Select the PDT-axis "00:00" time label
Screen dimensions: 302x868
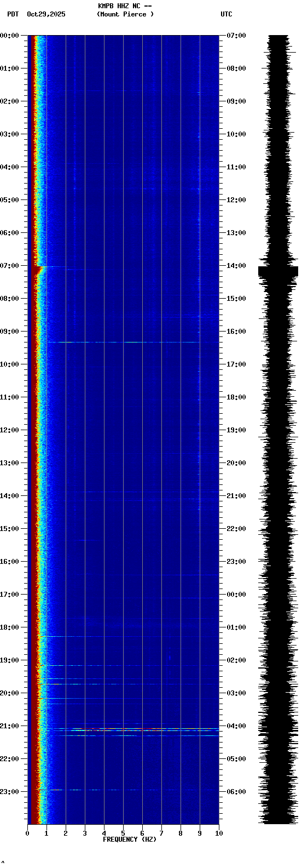9,36
